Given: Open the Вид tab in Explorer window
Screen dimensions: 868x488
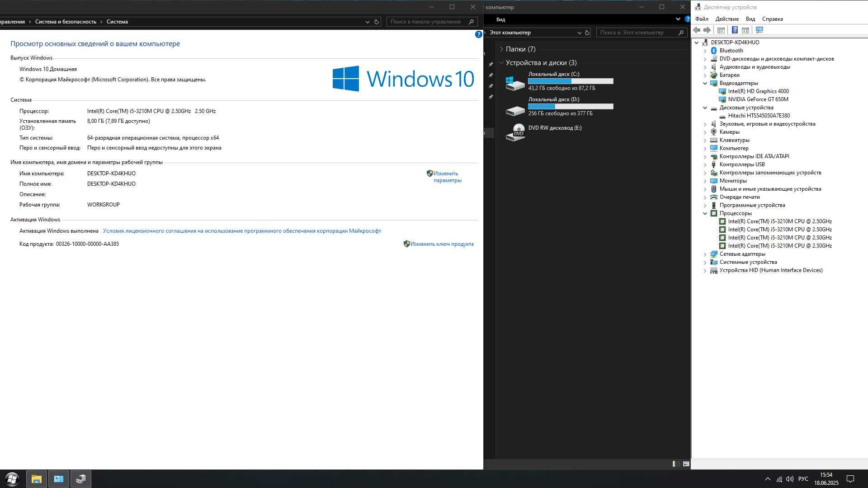Looking at the screenshot, I should 500,19.
